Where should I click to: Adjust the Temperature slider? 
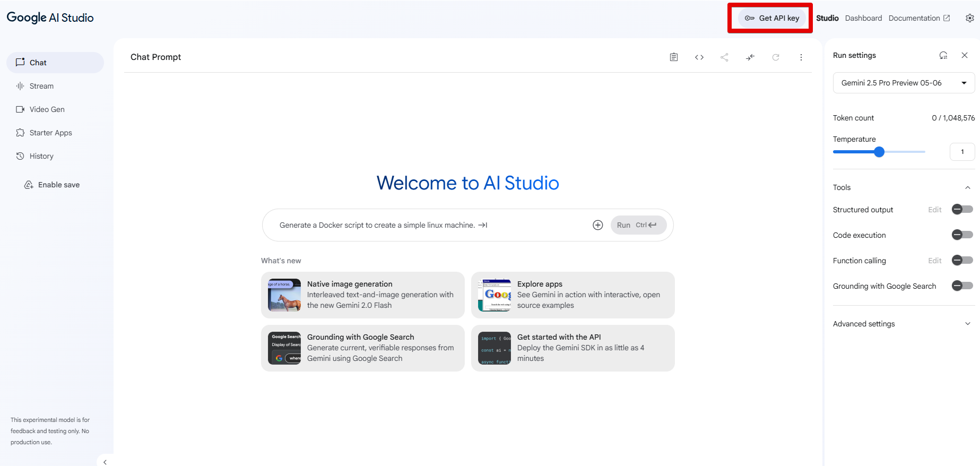pos(879,152)
